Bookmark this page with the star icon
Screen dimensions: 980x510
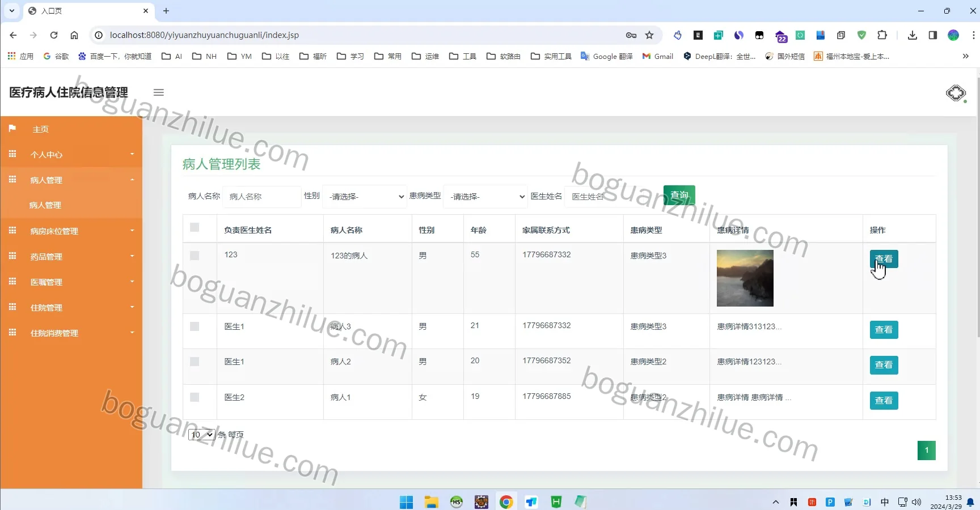[649, 35]
